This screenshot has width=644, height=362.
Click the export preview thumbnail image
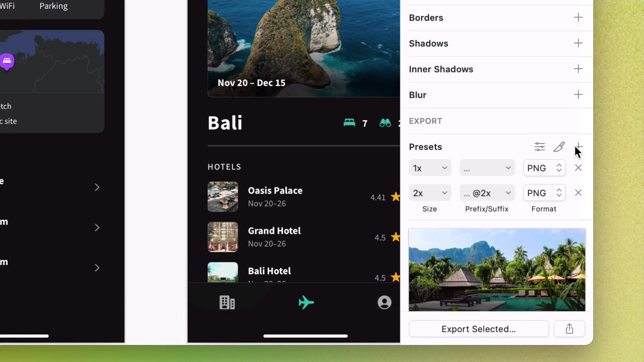click(x=497, y=269)
